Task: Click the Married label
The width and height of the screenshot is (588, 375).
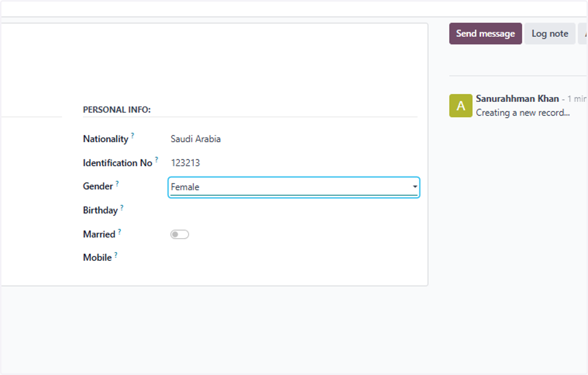Action: [99, 234]
